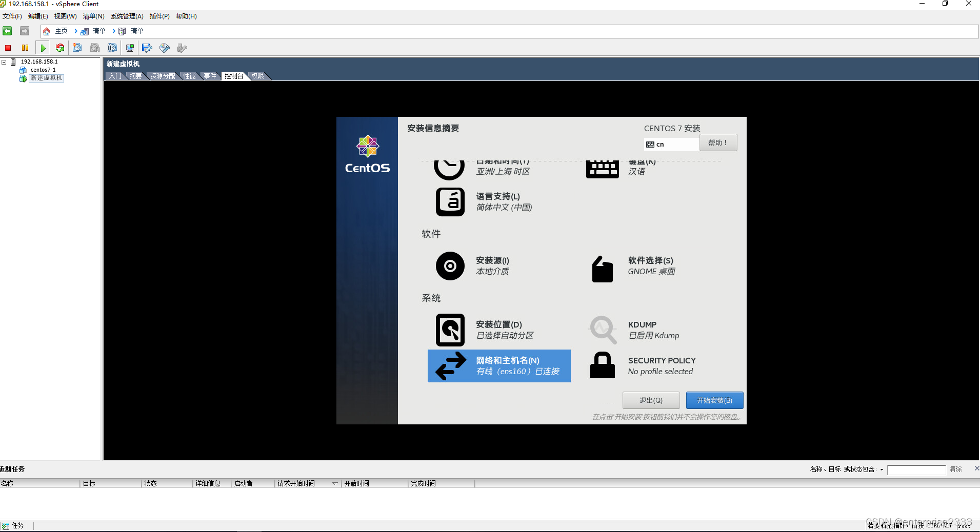Click the keyboard settings icon

(603, 169)
